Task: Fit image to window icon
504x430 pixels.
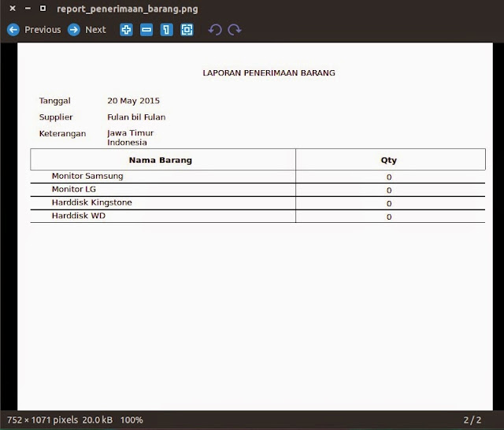Action: pos(187,30)
